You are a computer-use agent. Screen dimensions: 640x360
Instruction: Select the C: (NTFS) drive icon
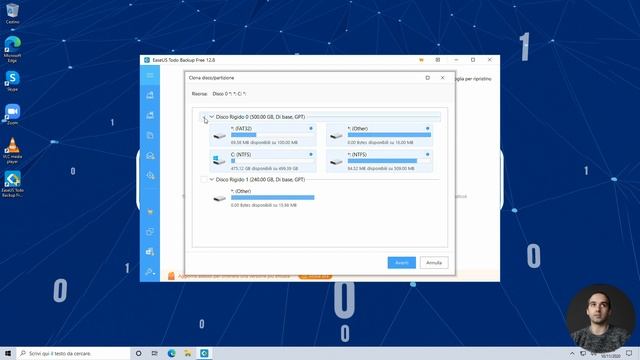pyautogui.click(x=219, y=160)
